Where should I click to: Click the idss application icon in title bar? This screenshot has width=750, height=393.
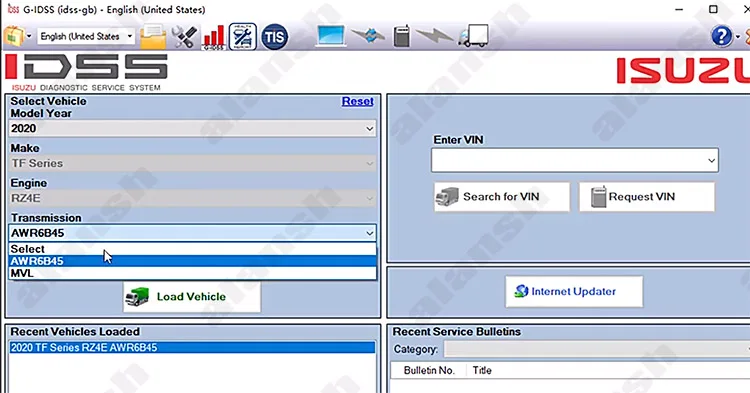13,9
